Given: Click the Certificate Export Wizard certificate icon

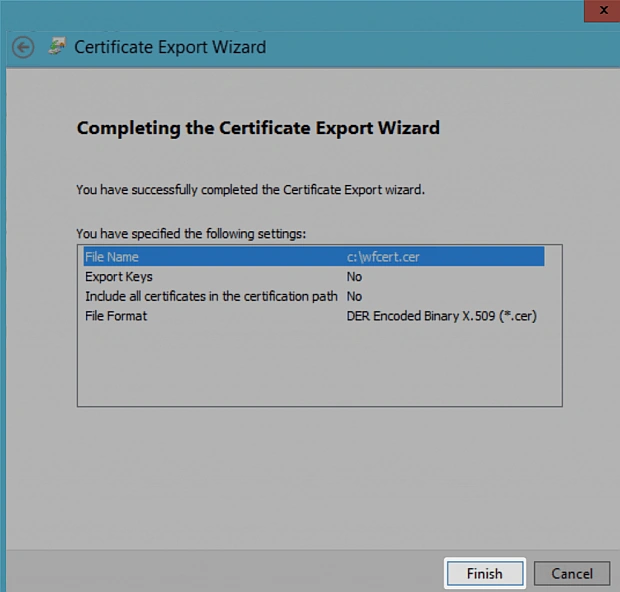Looking at the screenshot, I should pyautogui.click(x=57, y=46).
